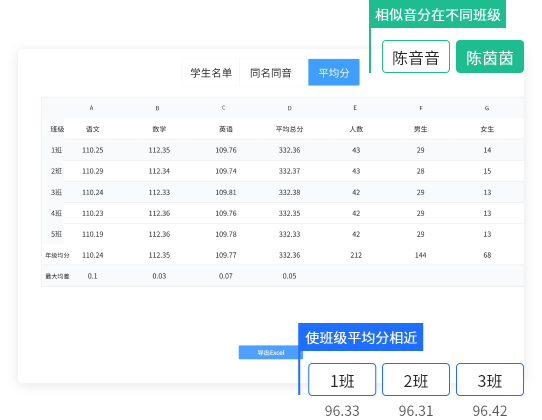Viewport: 542px width, 420px height.
Task: Click column header letter C
Action: click(x=223, y=108)
